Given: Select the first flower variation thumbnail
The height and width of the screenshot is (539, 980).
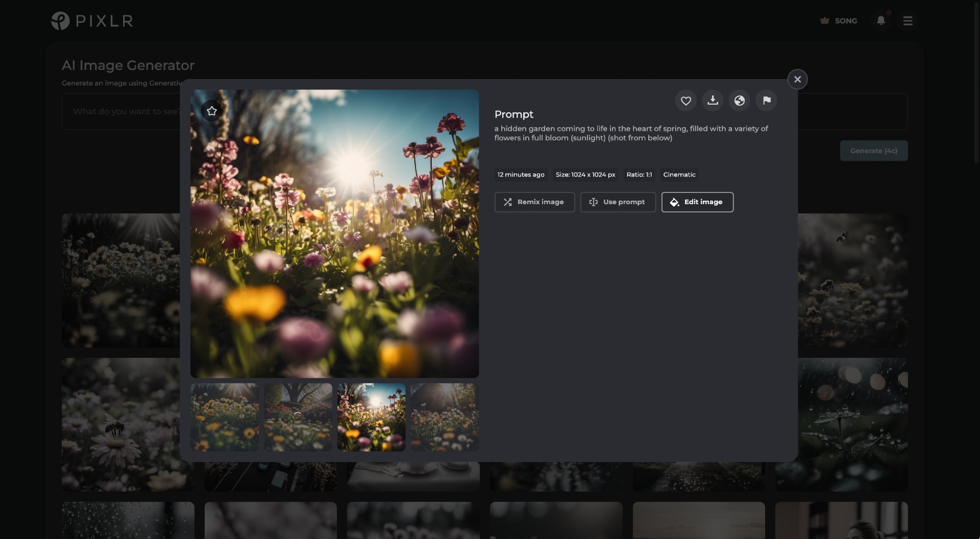Looking at the screenshot, I should pyautogui.click(x=224, y=417).
